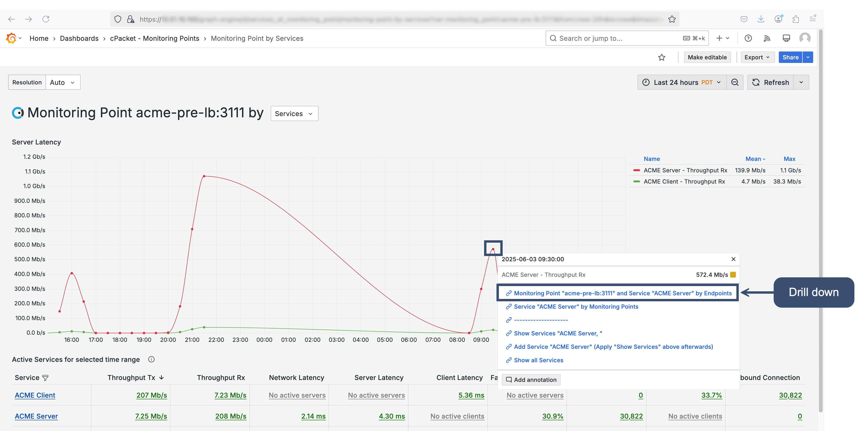Select Service "ACME Server" by Monitoring Points
868x431 pixels.
pos(576,307)
